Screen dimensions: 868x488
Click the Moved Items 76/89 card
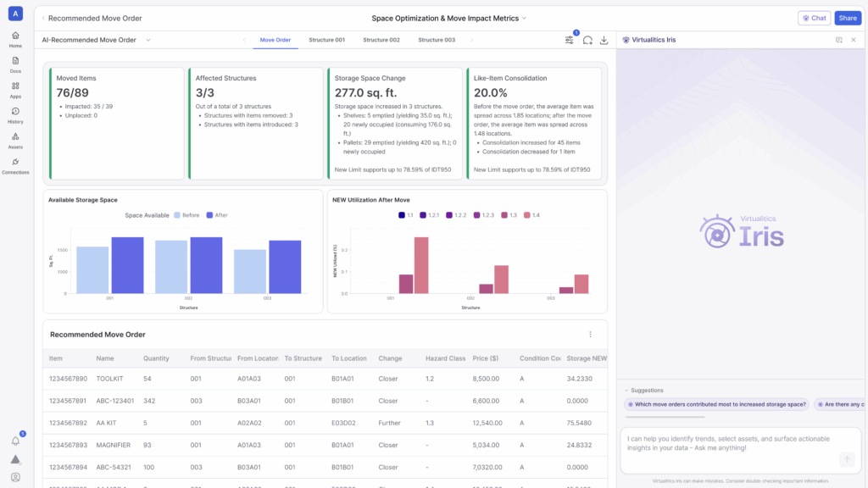click(x=116, y=124)
